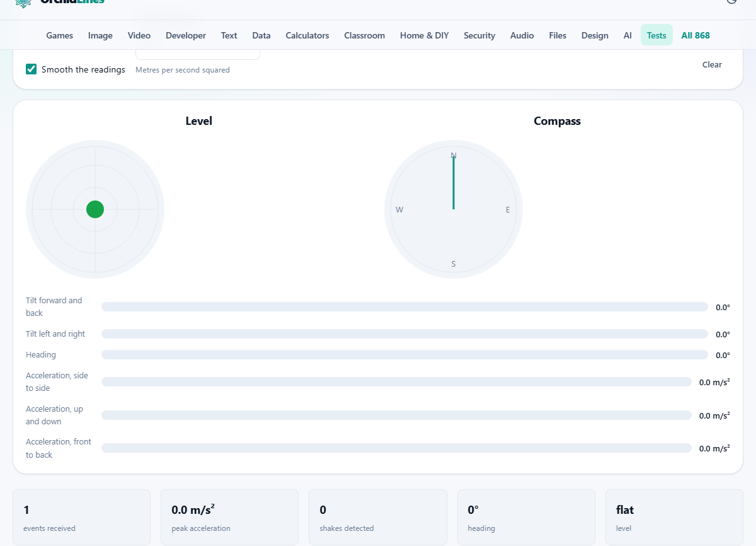The height and width of the screenshot is (546, 756).
Task: Click the S marker on the compass
Action: point(454,264)
